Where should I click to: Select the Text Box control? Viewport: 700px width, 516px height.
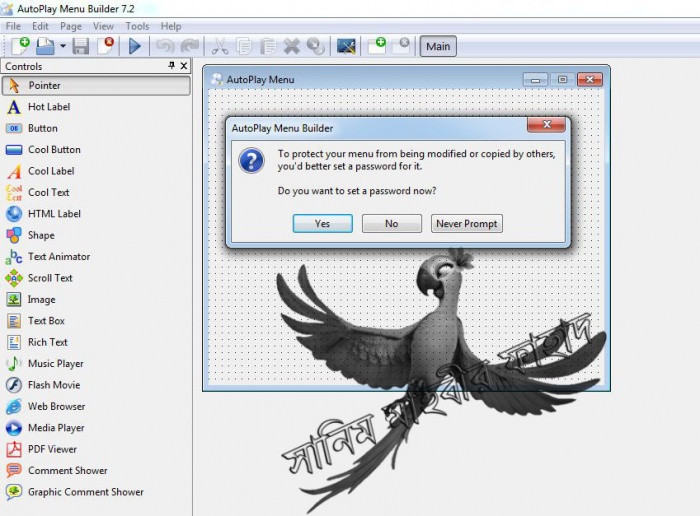[96, 321]
